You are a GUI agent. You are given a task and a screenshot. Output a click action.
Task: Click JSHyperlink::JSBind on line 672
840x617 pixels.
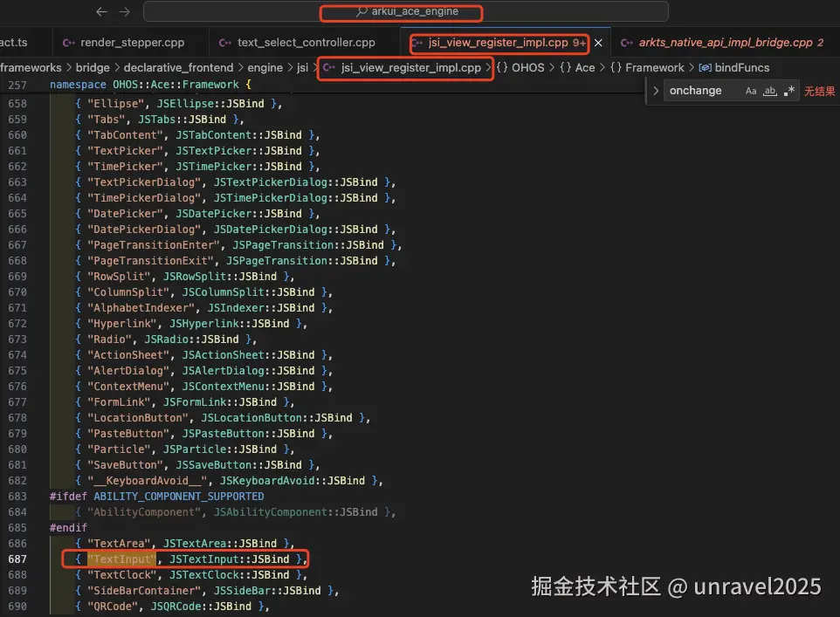coord(230,324)
